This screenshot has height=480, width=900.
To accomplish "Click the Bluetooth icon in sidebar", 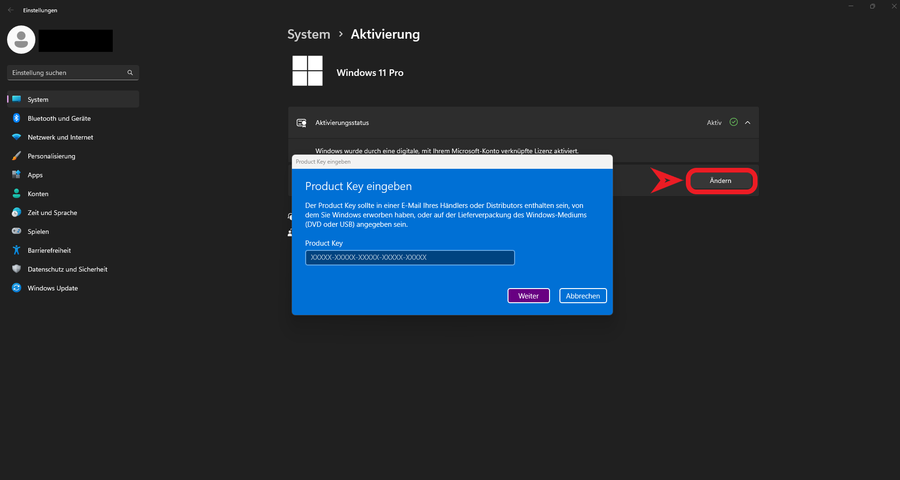I will (x=17, y=118).
